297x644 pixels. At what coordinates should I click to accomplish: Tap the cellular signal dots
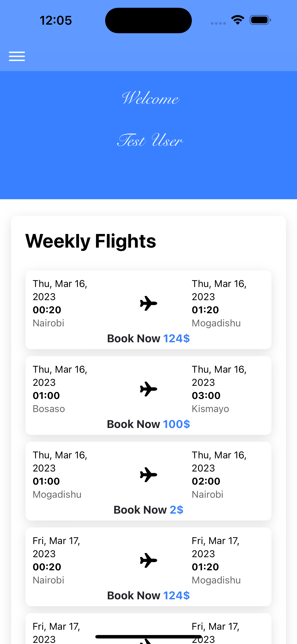click(x=218, y=23)
